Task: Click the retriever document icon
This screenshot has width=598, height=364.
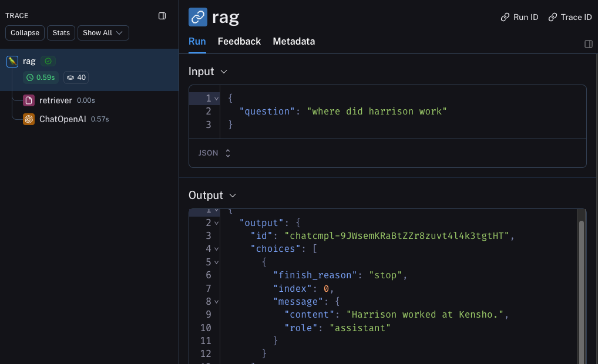Action: (x=28, y=100)
